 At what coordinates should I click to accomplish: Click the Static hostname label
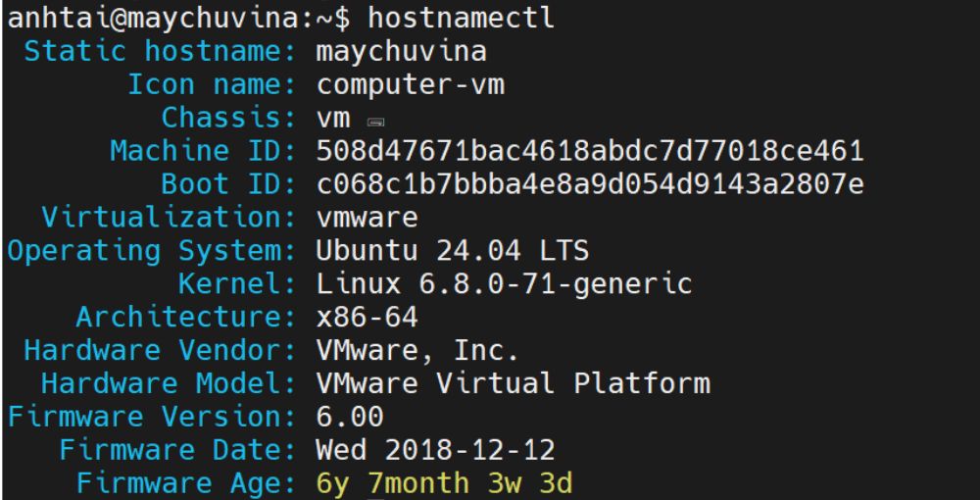point(160,51)
